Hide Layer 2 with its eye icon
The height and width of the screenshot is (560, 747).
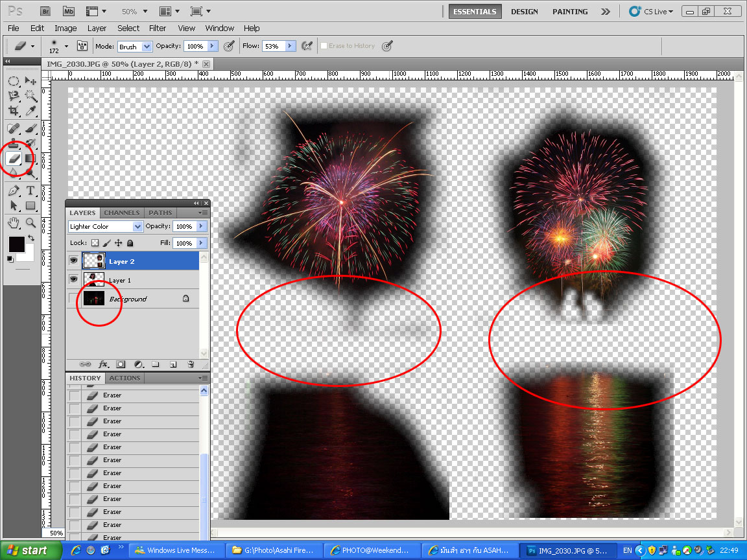coord(73,261)
